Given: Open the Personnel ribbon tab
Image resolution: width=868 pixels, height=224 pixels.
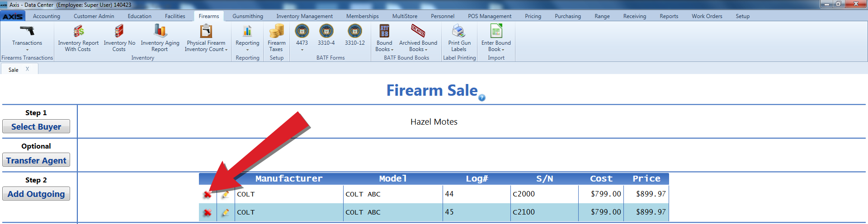Looking at the screenshot, I should click(443, 16).
